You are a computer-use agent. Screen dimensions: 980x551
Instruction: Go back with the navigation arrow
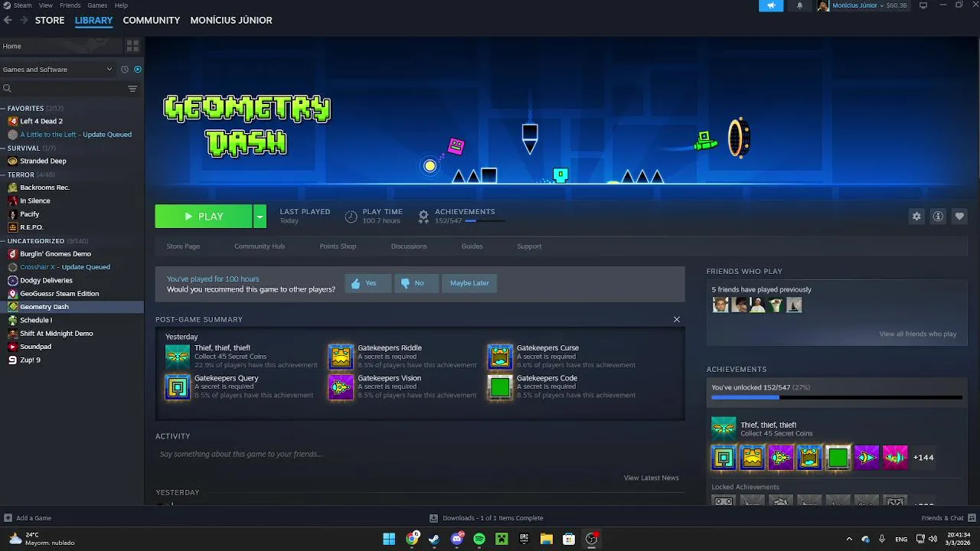point(8,20)
